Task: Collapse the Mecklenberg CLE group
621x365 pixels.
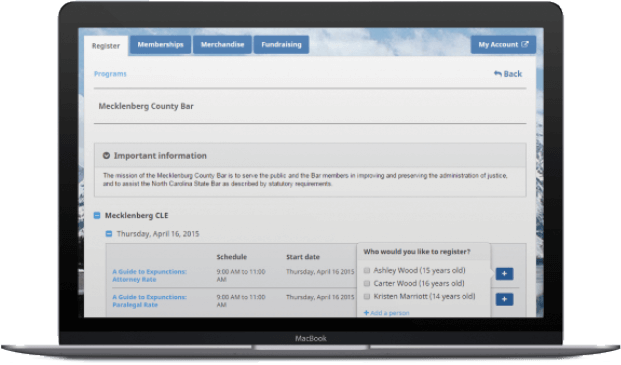Action: 97,216
